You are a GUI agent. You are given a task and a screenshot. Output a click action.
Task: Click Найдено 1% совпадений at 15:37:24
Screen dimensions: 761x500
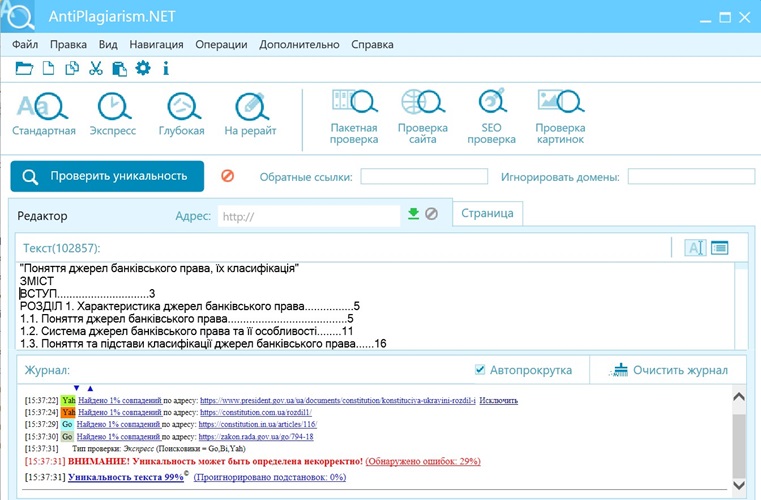[x=120, y=413]
